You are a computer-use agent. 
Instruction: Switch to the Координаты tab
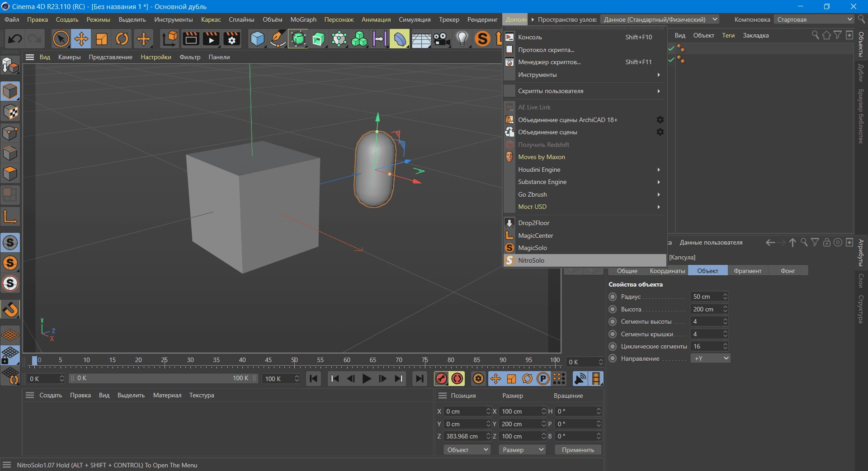[667, 271]
